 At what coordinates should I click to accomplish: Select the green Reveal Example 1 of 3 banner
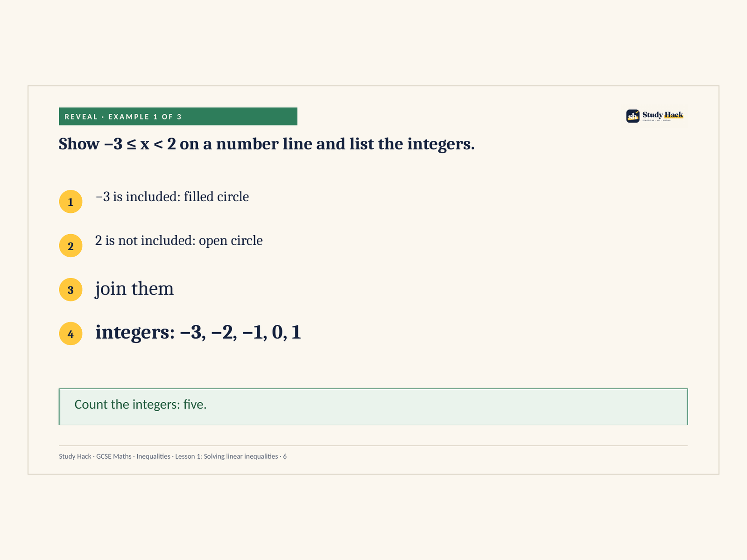click(178, 116)
